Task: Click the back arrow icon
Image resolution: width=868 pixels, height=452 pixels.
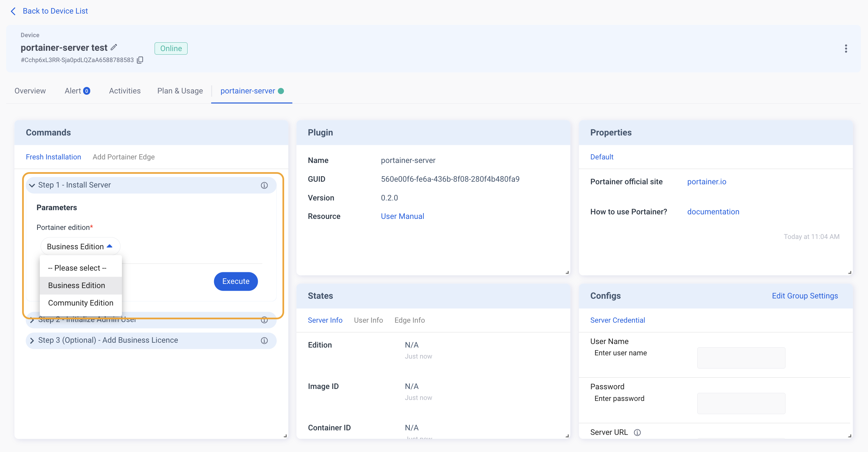Action: (13, 11)
